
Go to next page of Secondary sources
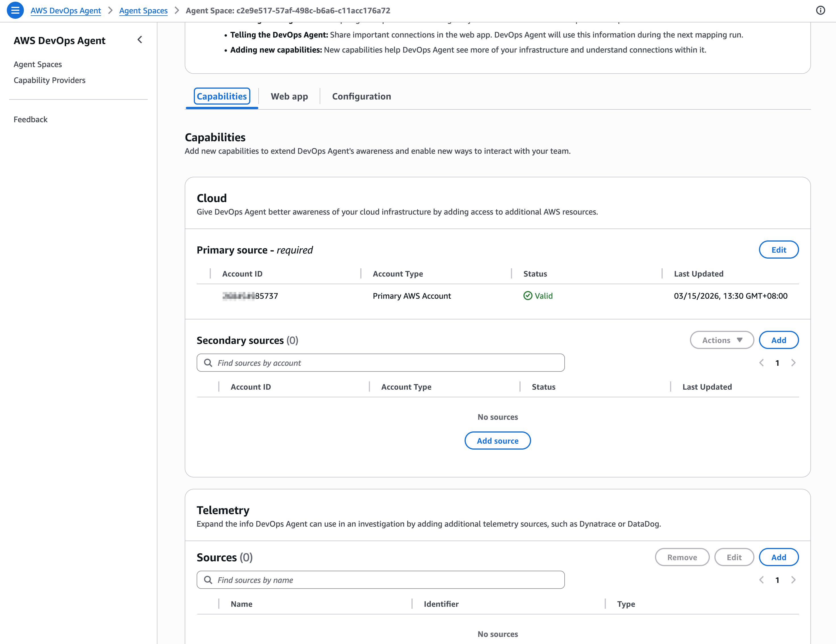(x=793, y=363)
